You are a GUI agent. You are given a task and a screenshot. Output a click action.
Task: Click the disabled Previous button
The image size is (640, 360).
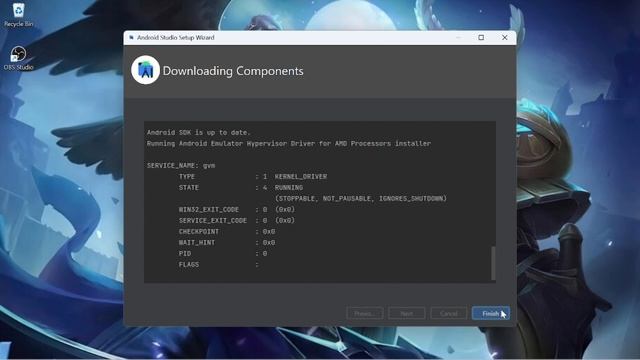pyautogui.click(x=365, y=313)
